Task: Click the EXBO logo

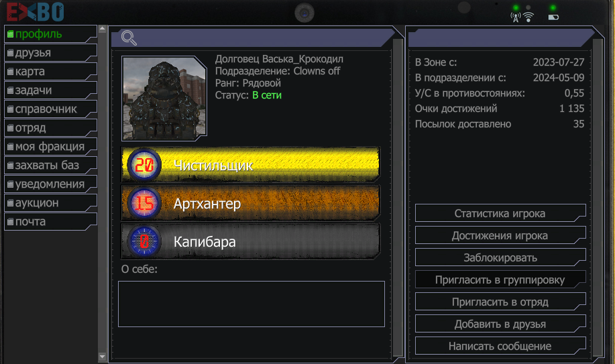Action: pos(36,12)
